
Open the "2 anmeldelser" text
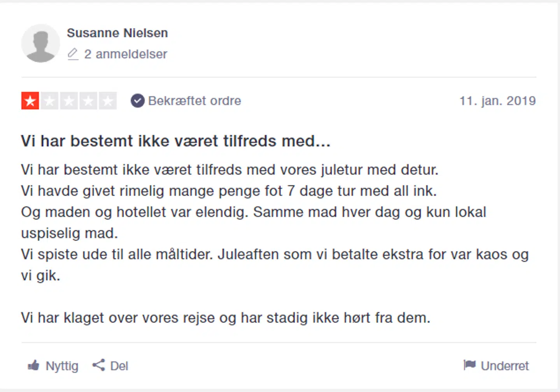click(125, 54)
